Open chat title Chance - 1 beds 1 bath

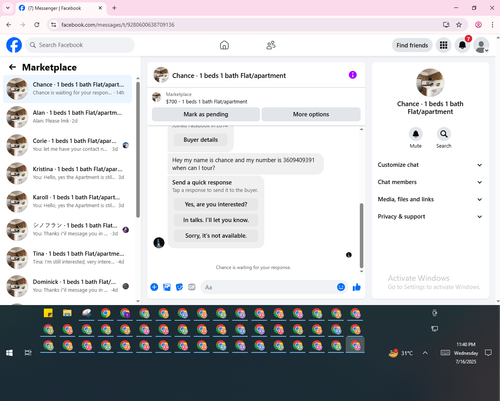229,76
